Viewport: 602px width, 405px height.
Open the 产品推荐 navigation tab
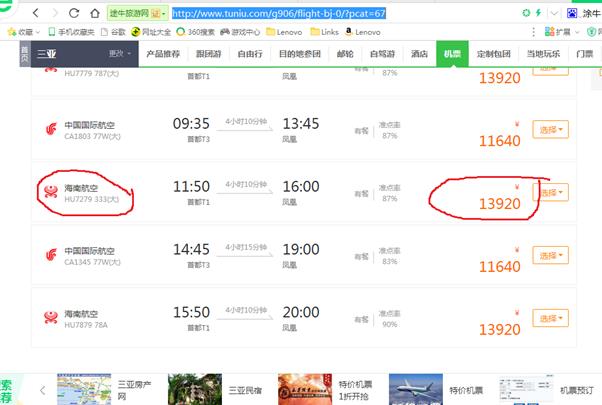(163, 54)
